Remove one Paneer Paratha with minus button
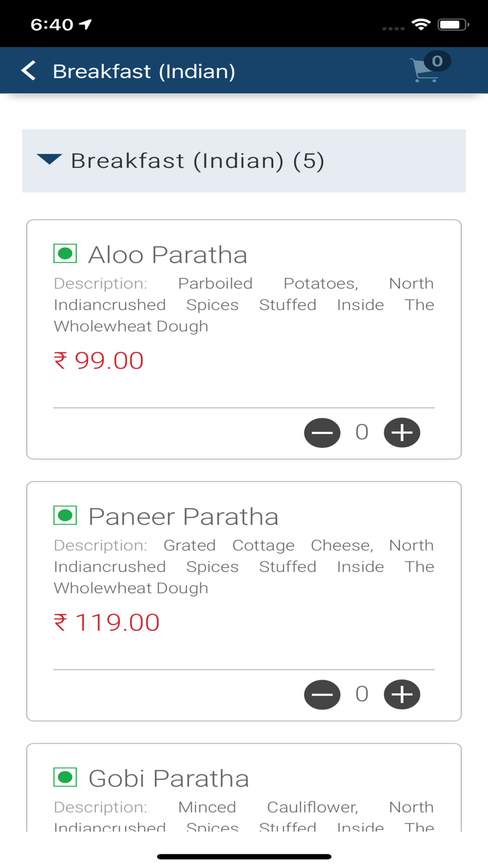 322,694
